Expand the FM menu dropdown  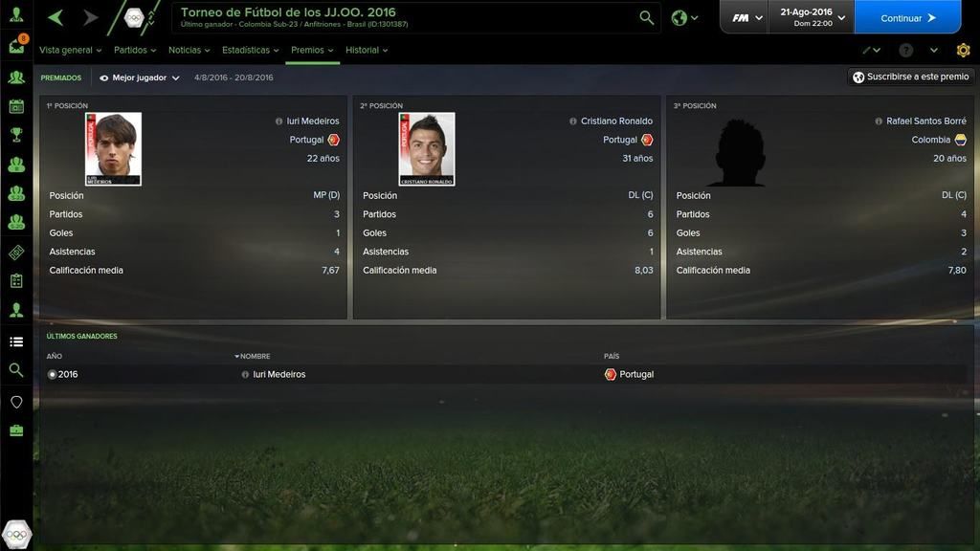coord(746,17)
